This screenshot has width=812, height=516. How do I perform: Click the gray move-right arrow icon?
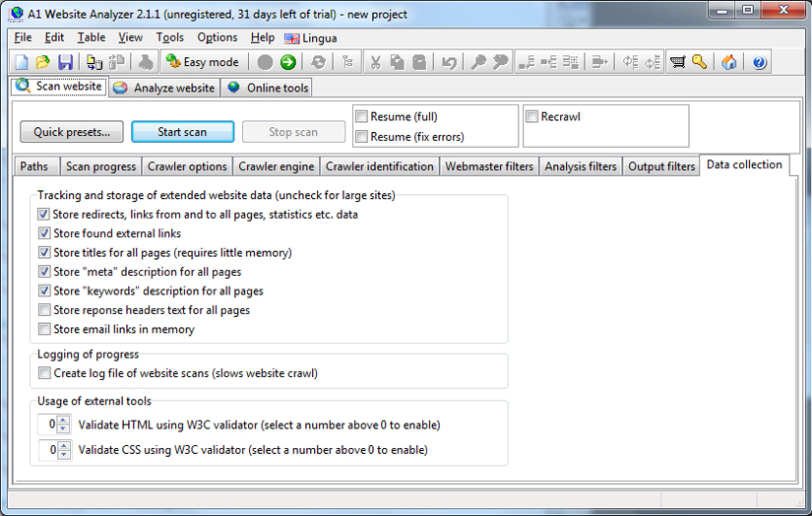point(599,62)
